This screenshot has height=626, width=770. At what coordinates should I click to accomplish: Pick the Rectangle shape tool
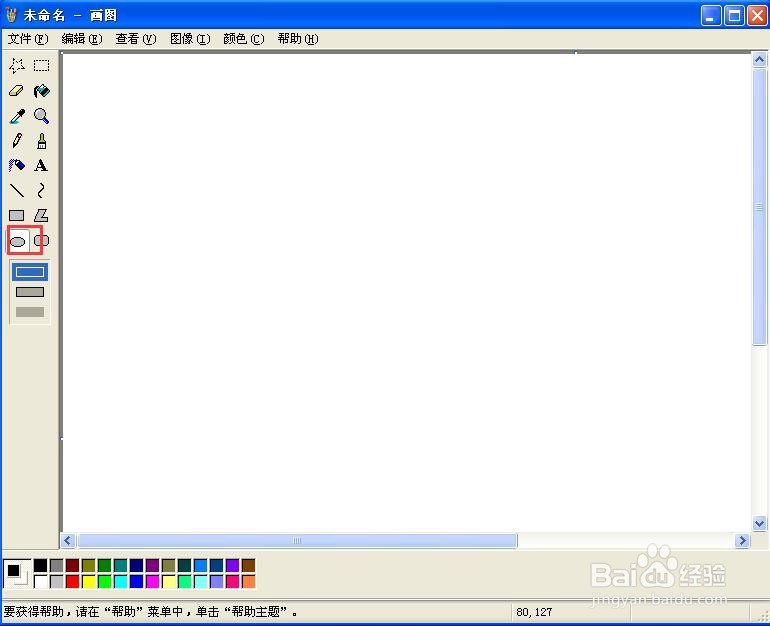[17, 216]
